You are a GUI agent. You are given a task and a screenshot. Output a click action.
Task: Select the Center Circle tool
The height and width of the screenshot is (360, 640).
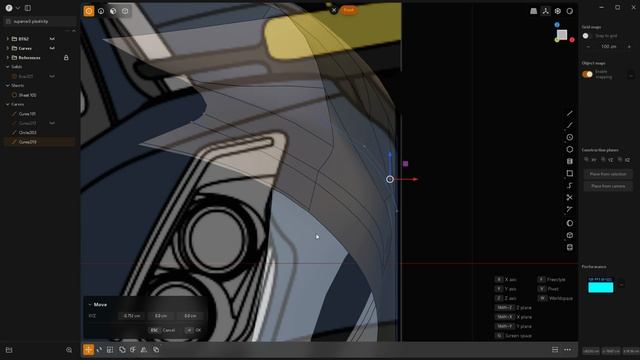click(569, 137)
